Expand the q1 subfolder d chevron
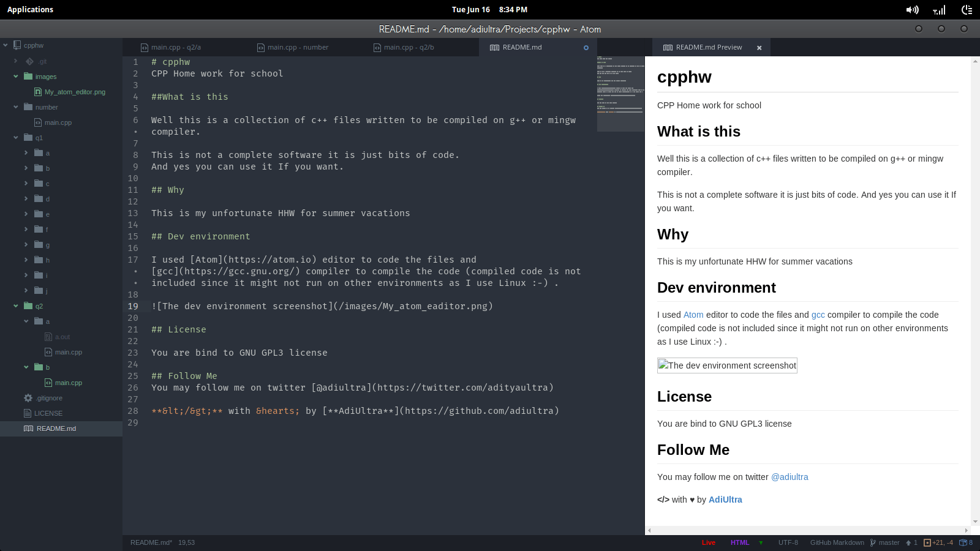Viewport: 980px width, 551px height. [x=26, y=199]
